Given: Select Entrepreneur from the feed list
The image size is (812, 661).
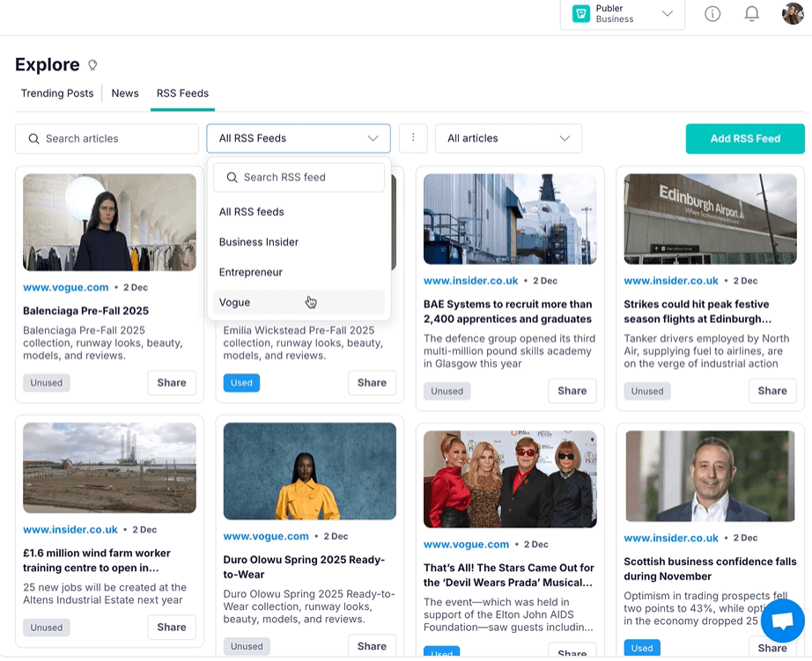Looking at the screenshot, I should 251,273.
